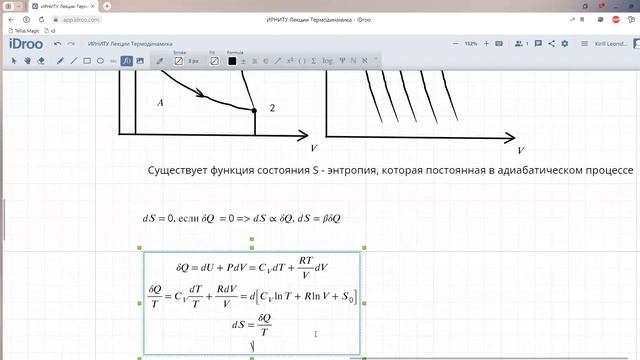640x360 pixels.
Task: Click the red adblock extension icon
Action: [x=616, y=19]
